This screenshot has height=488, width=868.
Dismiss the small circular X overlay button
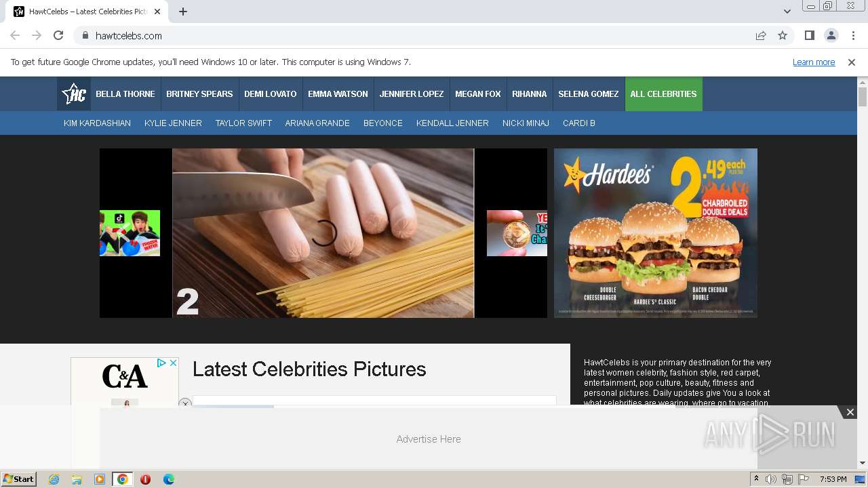tap(185, 404)
